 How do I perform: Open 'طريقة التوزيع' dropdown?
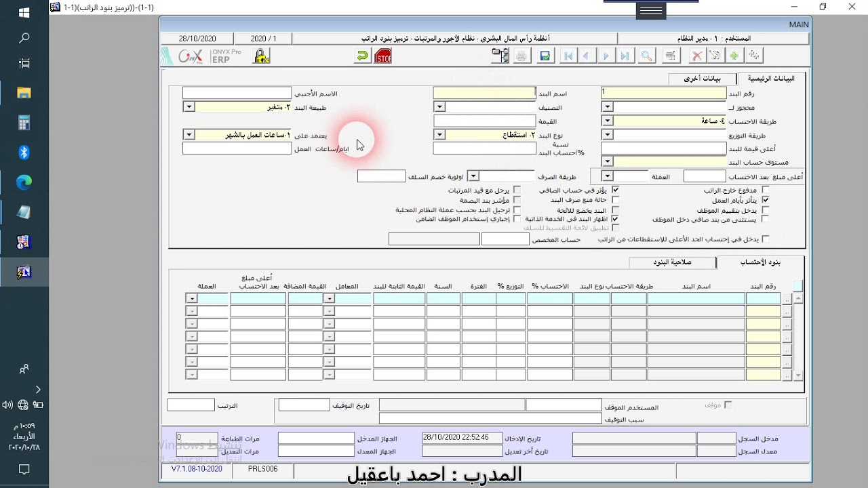(608, 135)
